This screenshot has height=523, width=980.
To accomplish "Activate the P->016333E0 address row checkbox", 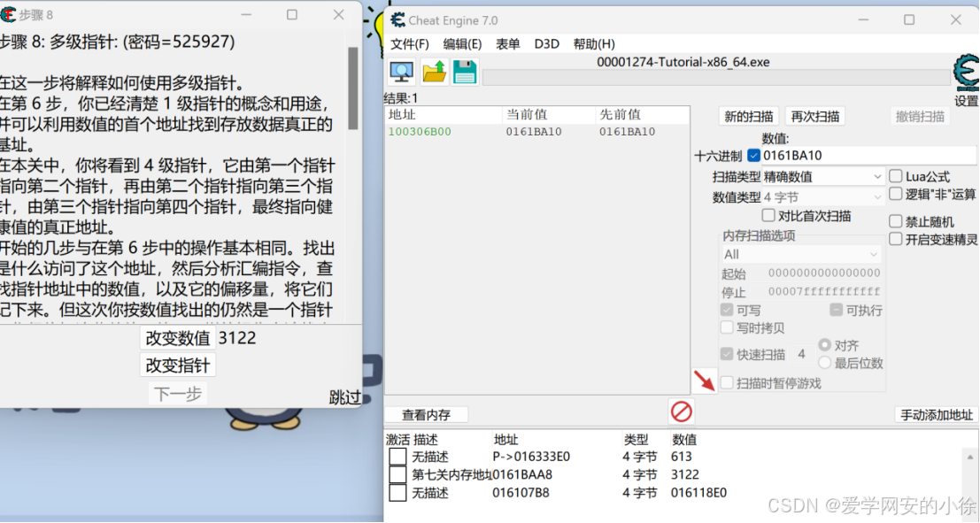I will tap(397, 457).
